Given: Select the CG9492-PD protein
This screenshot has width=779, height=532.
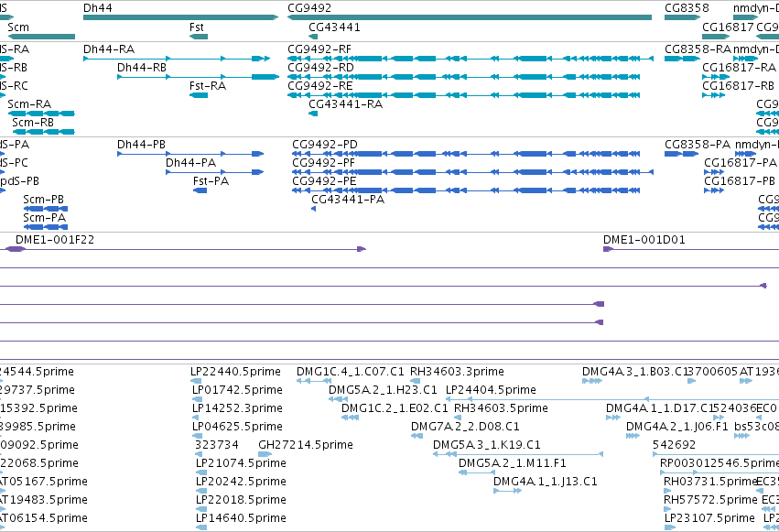Looking at the screenshot, I should tap(466, 155).
